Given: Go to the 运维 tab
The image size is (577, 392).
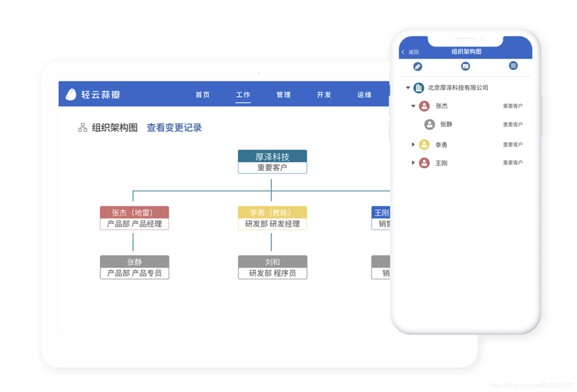Looking at the screenshot, I should tap(365, 95).
